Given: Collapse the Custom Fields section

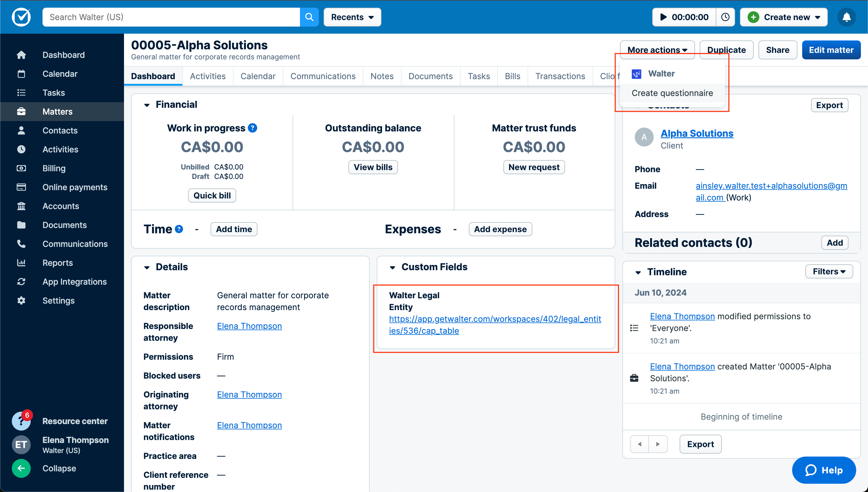Looking at the screenshot, I should 392,267.
